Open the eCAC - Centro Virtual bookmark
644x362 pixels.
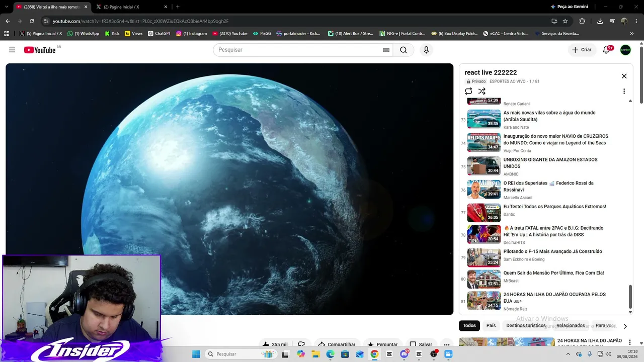506,34
